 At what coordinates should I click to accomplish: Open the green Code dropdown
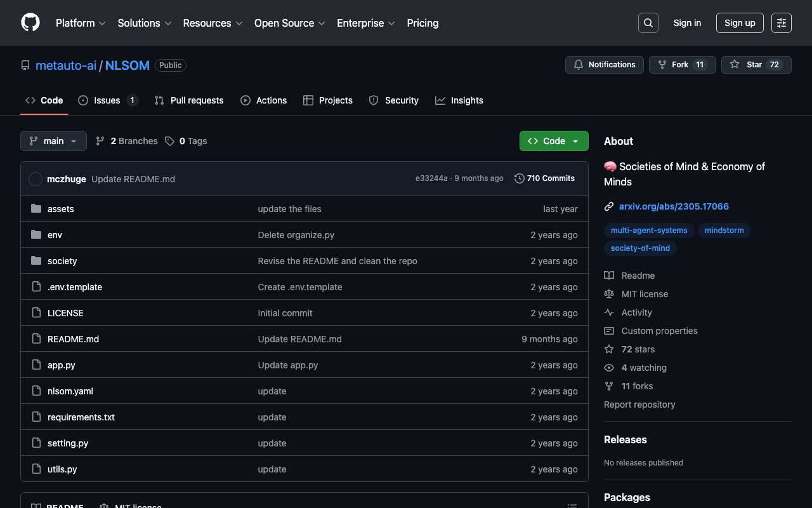coord(553,141)
